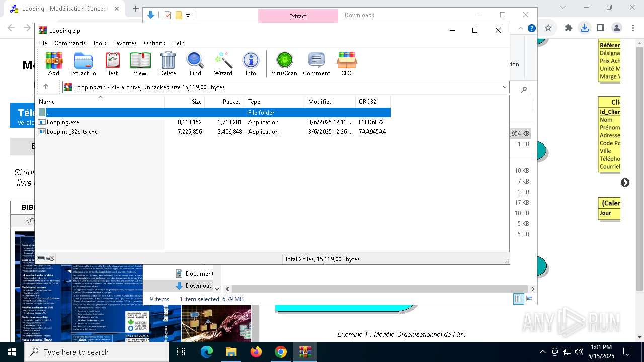Sort by the Name column header
Screen dimensions: 644x362
click(100, 102)
